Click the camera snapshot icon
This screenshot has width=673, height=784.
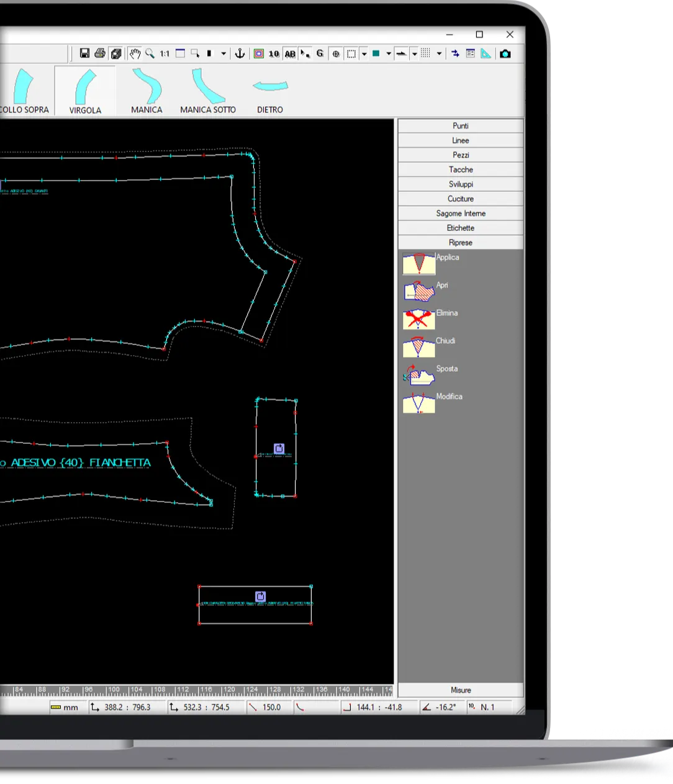(x=505, y=53)
